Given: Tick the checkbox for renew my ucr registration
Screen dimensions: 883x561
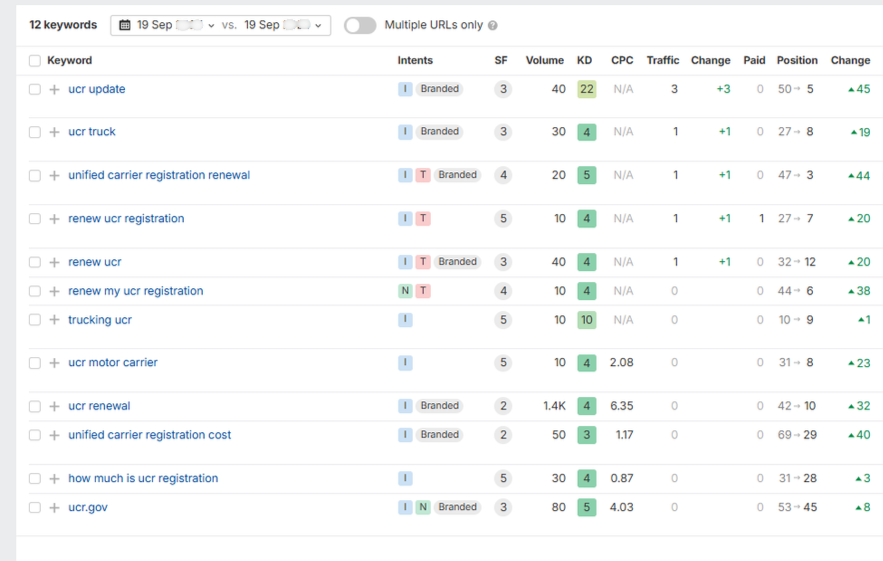Looking at the screenshot, I should (35, 291).
